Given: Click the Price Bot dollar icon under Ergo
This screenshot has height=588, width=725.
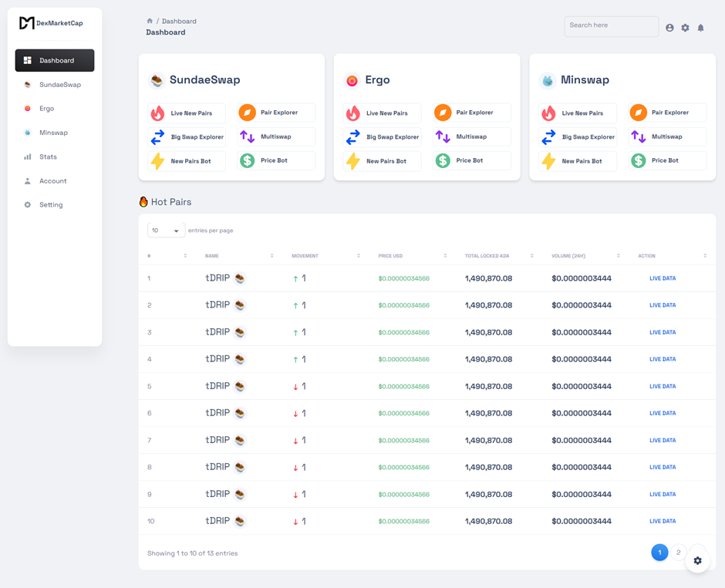Looking at the screenshot, I should point(443,161).
